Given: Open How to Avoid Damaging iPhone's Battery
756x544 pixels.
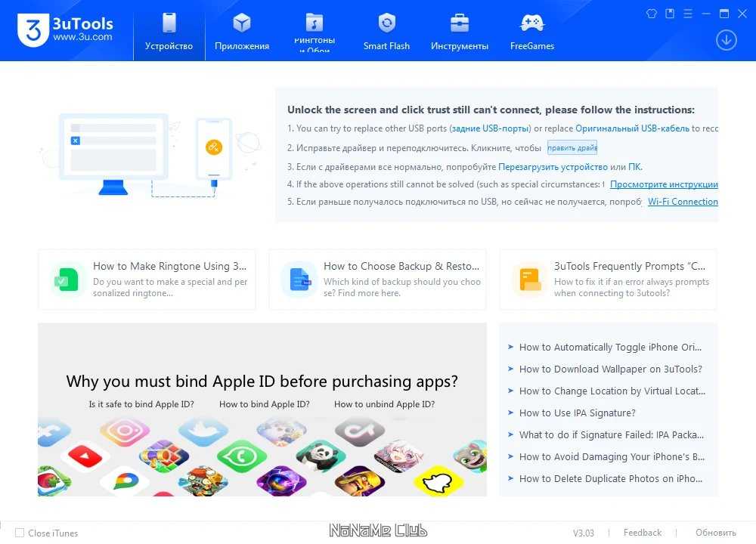Looking at the screenshot, I should (612, 457).
